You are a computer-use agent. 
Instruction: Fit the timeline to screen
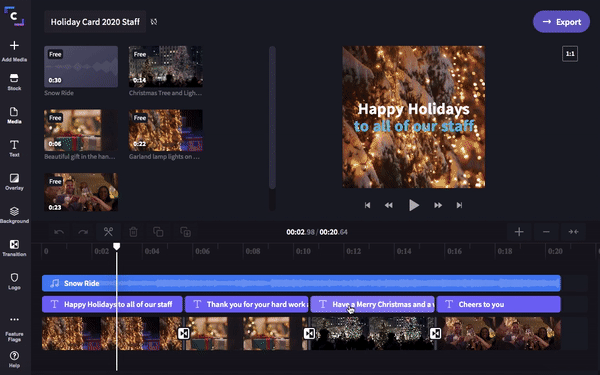(573, 232)
